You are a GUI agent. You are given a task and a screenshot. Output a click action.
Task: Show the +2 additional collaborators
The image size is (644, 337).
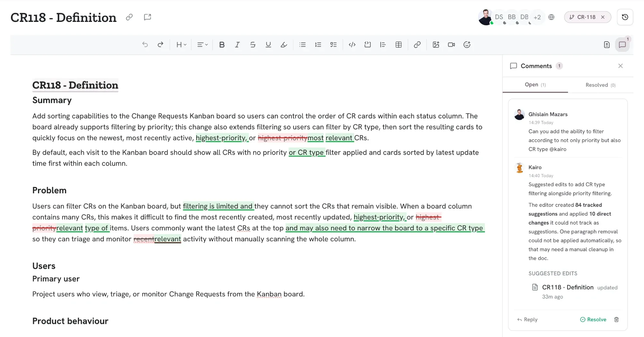coord(537,17)
